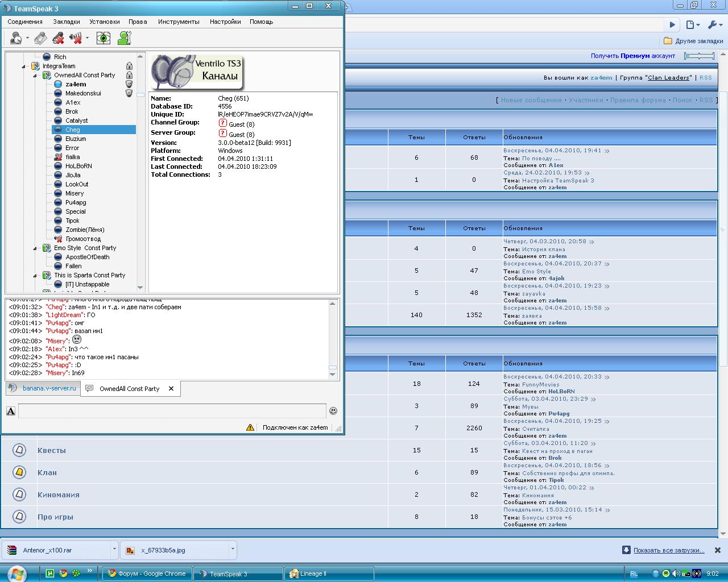Click the IntegraTeam channel icon
The height and width of the screenshot is (582, 728).
point(35,66)
